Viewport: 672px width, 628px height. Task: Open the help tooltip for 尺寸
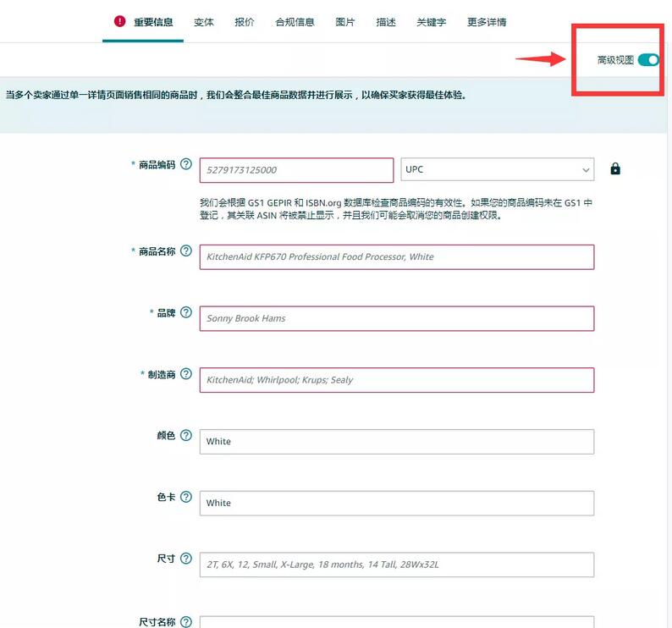186,559
